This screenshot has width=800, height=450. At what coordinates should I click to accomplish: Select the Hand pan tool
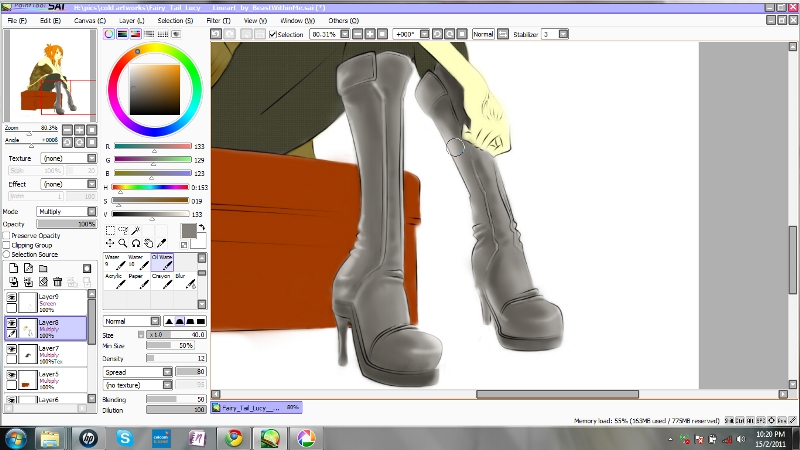(148, 243)
